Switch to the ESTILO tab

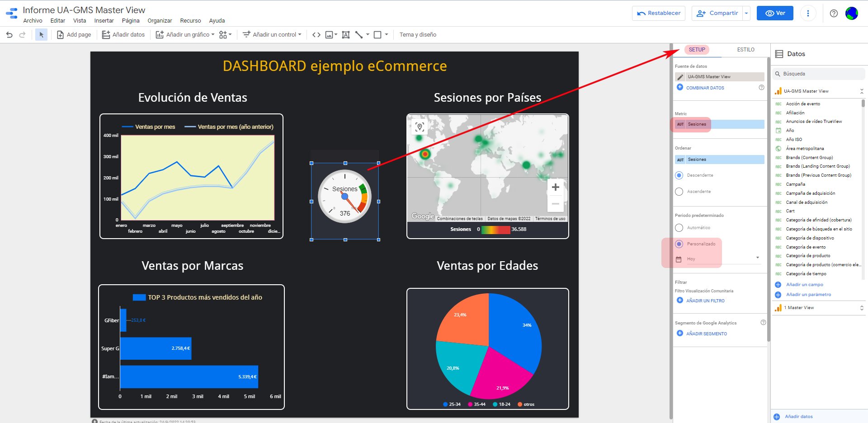point(745,50)
